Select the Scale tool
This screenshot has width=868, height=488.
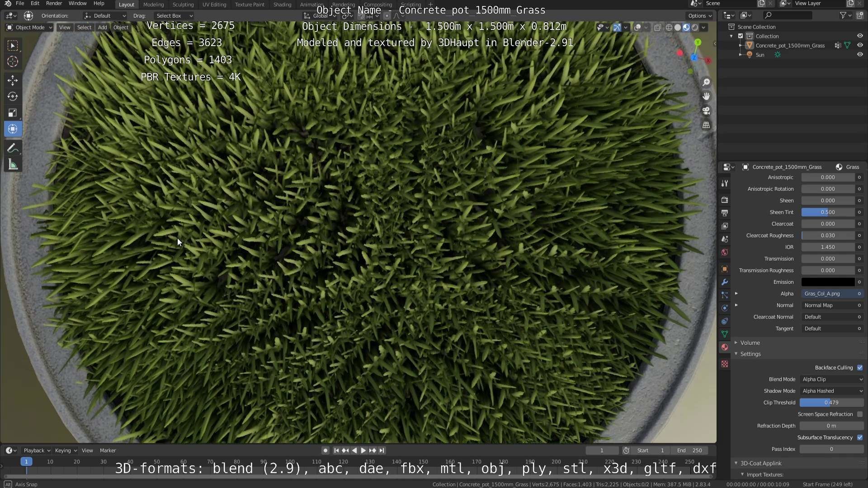(13, 113)
